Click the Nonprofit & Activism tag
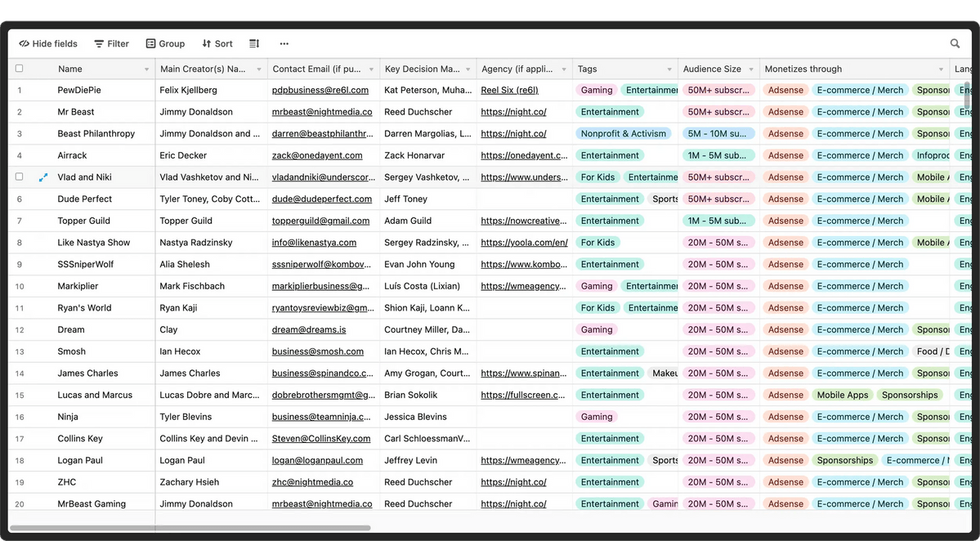980x541 pixels. (x=624, y=134)
